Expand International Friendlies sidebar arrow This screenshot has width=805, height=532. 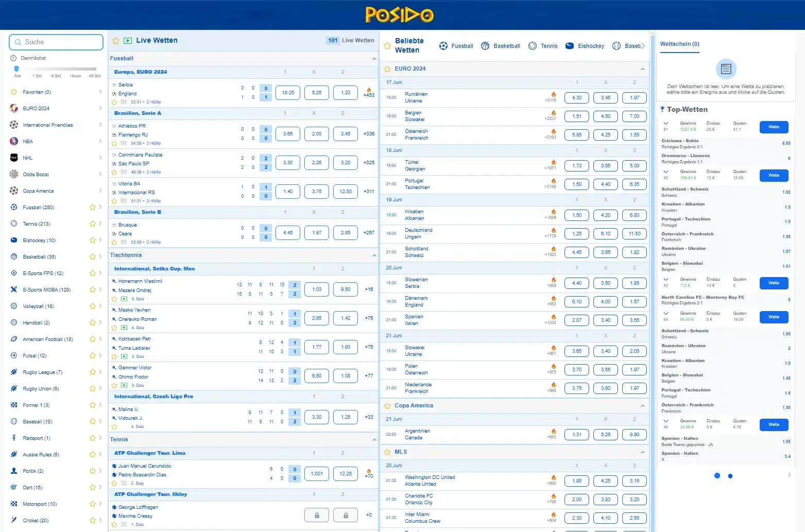point(100,125)
